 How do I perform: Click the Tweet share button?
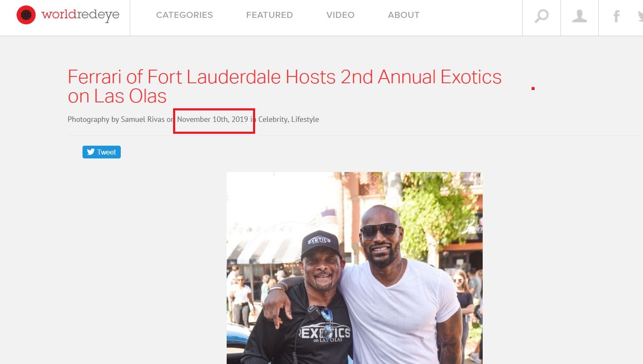click(x=102, y=152)
